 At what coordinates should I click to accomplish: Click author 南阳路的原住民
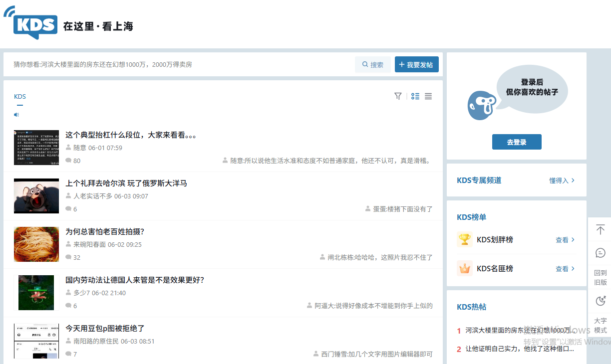[96, 342]
